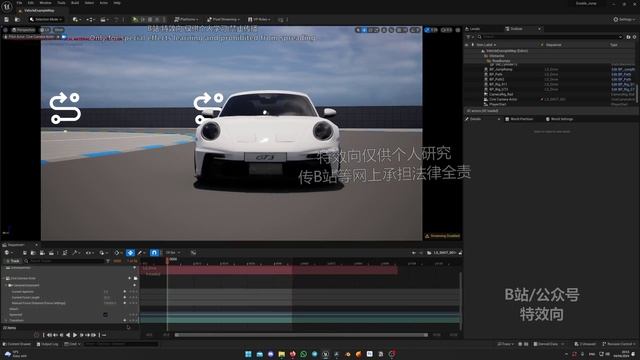Click the green Play in editor button

(x=135, y=19)
